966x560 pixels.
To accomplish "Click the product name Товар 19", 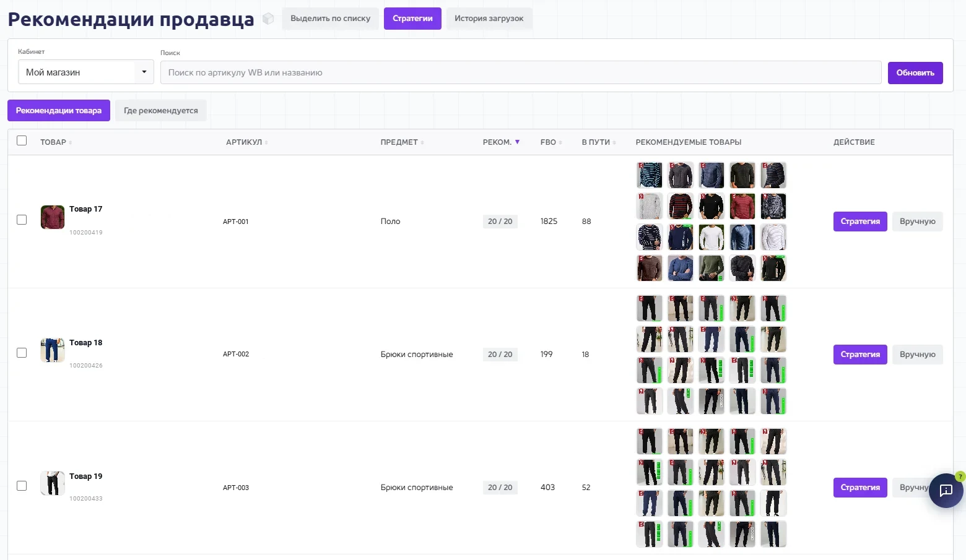I will [x=86, y=476].
